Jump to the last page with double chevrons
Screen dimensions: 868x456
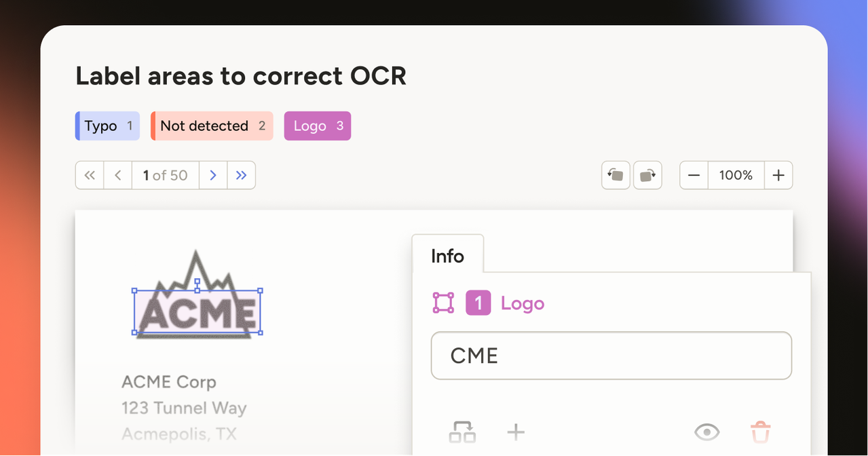pyautogui.click(x=242, y=174)
